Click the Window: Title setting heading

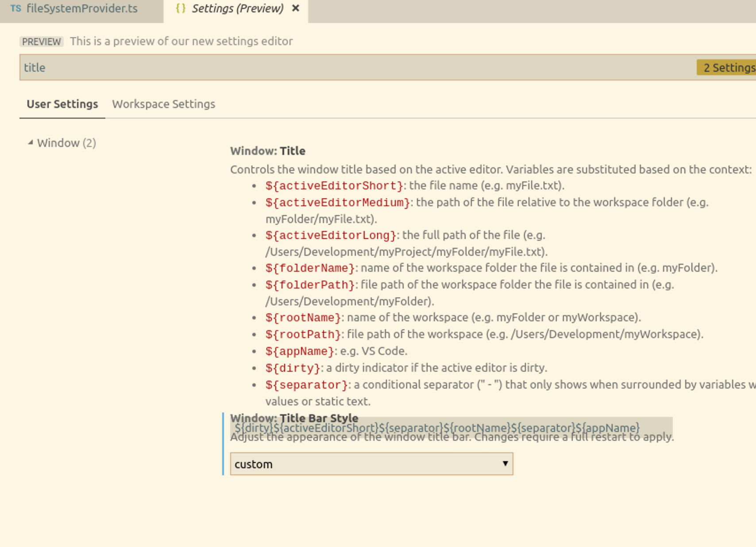pos(266,150)
